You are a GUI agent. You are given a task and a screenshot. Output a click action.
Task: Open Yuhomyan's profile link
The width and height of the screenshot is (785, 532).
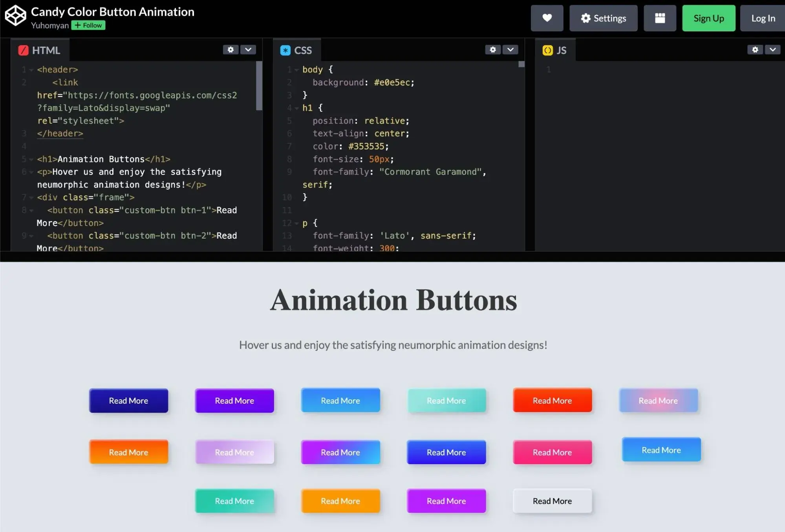pos(49,25)
